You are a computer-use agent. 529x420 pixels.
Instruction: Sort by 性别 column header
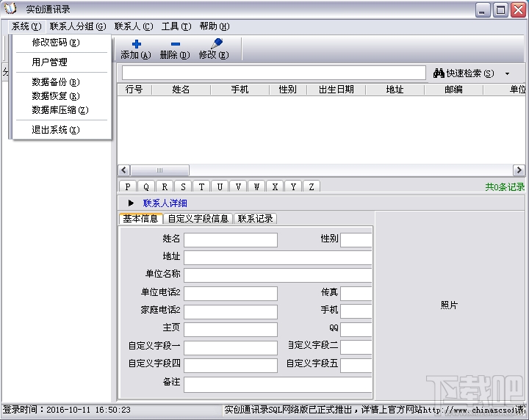288,90
